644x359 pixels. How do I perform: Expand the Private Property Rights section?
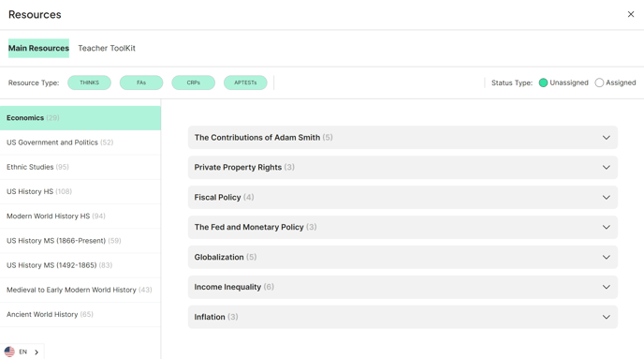point(402,168)
